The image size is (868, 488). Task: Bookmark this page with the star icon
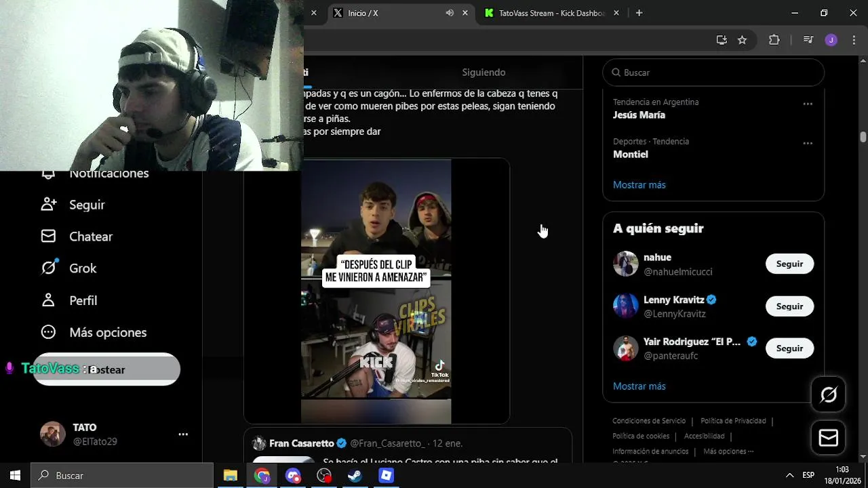point(742,40)
